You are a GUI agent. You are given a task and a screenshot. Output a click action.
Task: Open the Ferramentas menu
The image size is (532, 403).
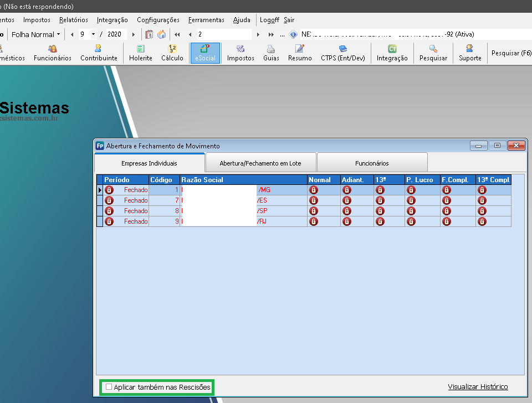[x=206, y=20]
